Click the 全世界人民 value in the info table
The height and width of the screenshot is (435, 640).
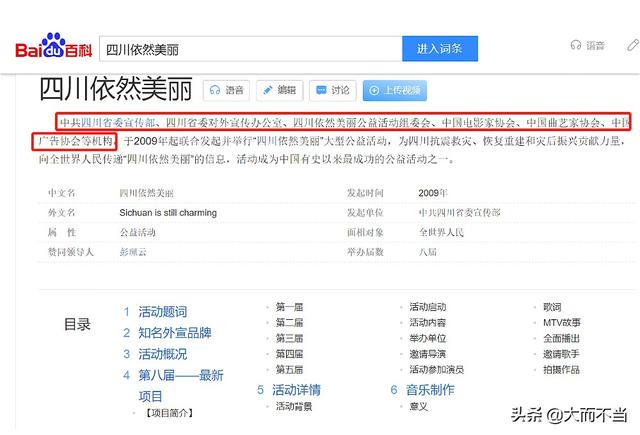tap(441, 232)
